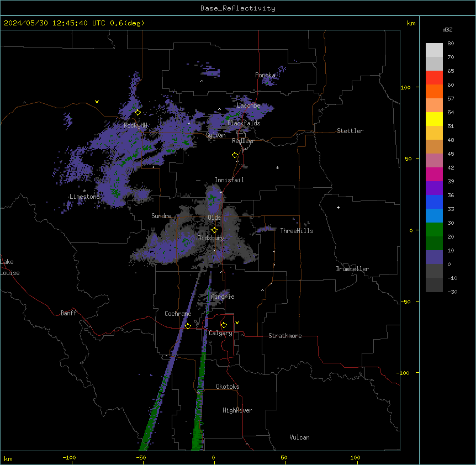Viewport: 476px width, 465px height.
Task: Click the ThreeHills town label
Action: tap(297, 231)
